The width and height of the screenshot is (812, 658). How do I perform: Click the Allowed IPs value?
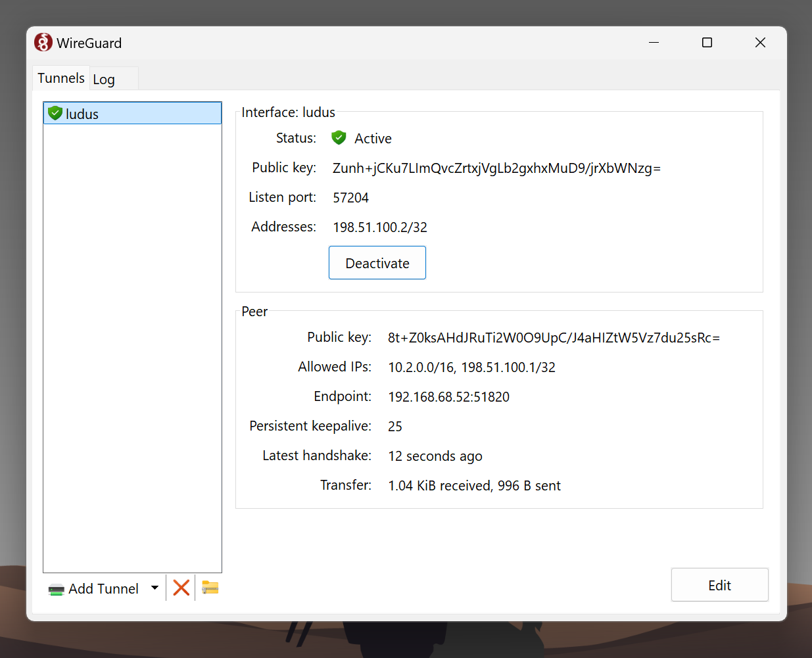[471, 367]
